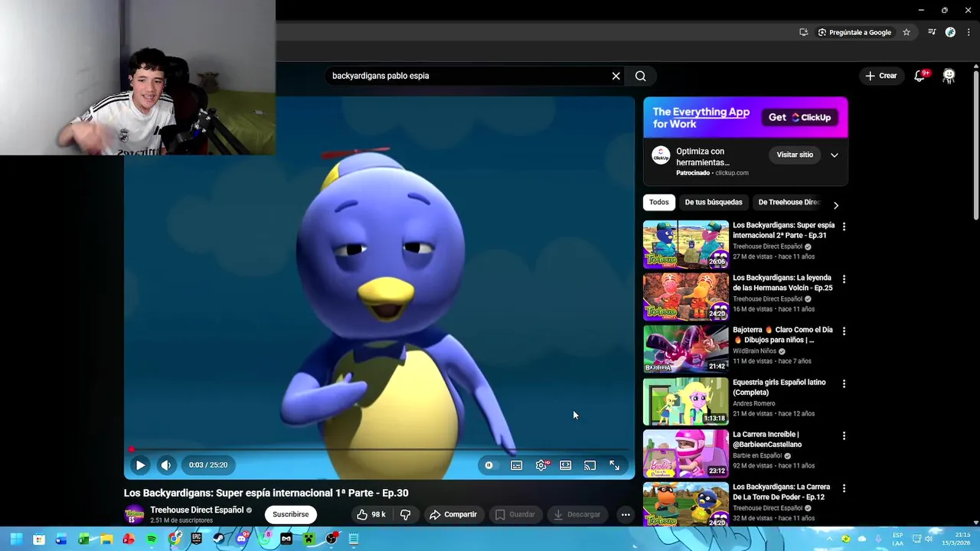Clear the search box with the X
This screenshot has width=980, height=551.
[x=616, y=76]
